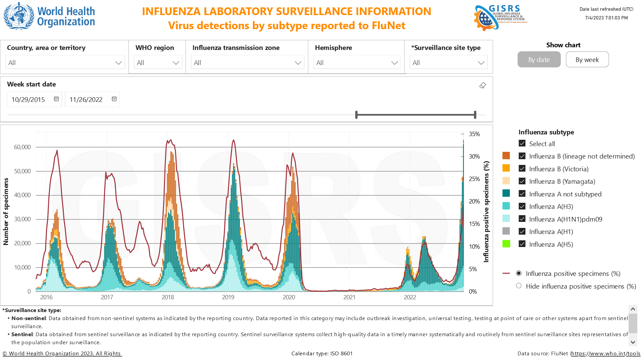641x364 pixels.
Task: Open Country, area or territory dropdown
Action: pos(65,63)
